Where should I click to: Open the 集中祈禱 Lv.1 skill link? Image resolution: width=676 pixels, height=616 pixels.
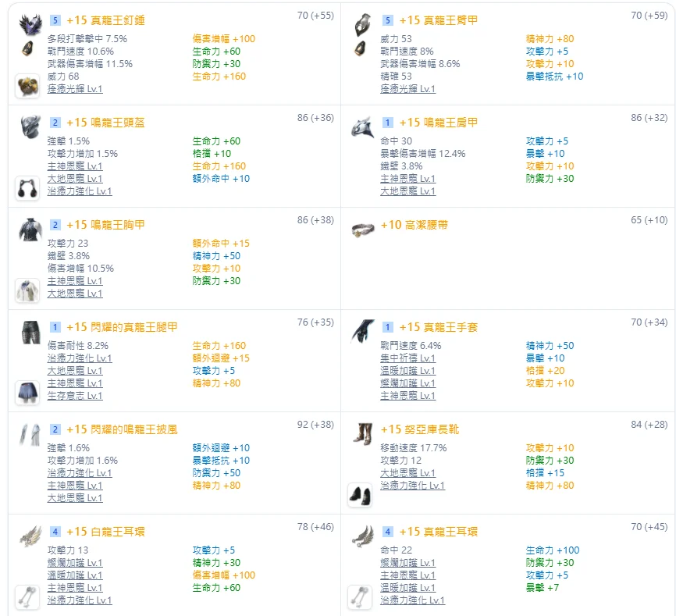[x=407, y=358]
